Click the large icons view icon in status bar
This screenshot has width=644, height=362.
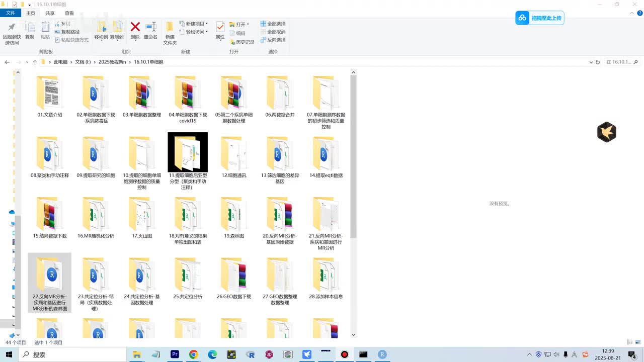coord(637,342)
